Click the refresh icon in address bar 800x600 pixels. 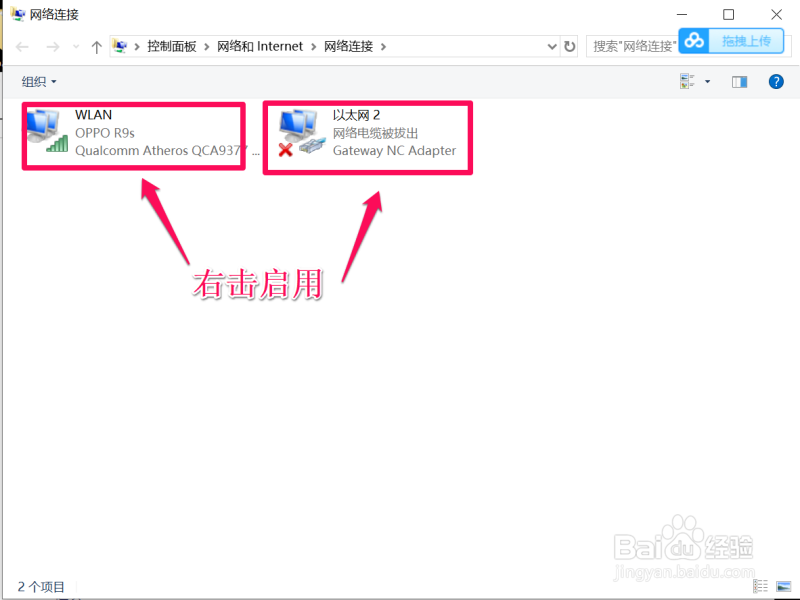click(x=570, y=46)
